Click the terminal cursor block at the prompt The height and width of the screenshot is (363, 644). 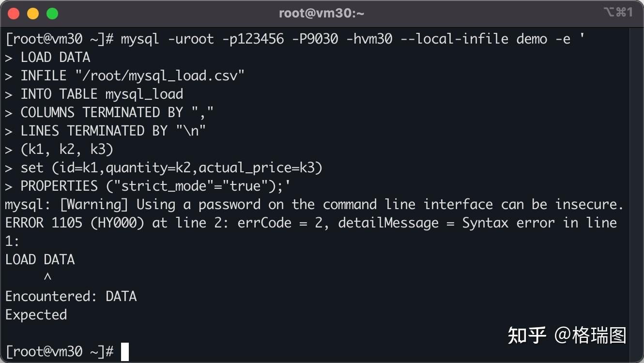point(125,352)
